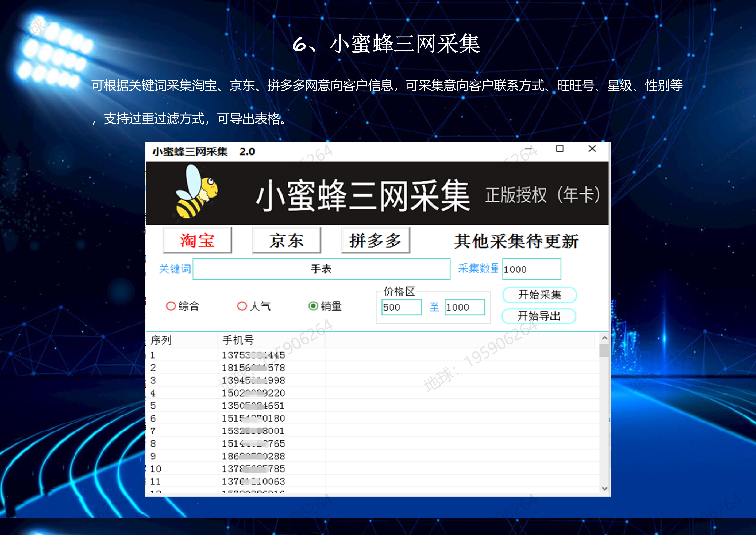Maximize the 小蜜蜂三网采集 window
756x535 pixels.
point(560,149)
